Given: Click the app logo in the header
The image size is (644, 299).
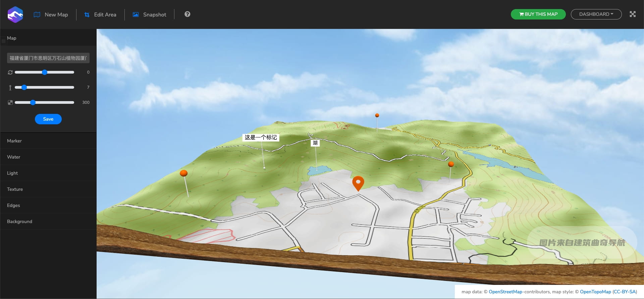Looking at the screenshot, I should click(x=15, y=14).
